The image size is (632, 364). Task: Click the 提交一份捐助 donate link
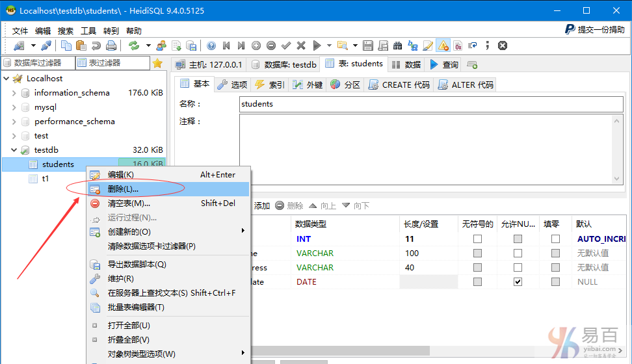click(594, 29)
